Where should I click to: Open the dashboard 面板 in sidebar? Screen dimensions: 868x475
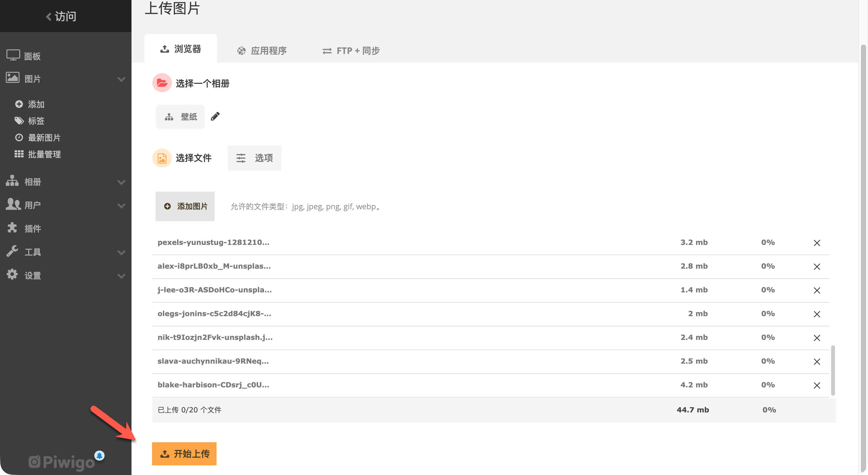click(32, 56)
